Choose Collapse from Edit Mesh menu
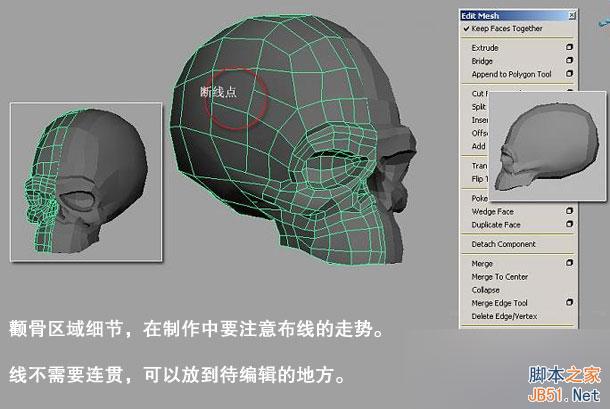 click(x=485, y=290)
